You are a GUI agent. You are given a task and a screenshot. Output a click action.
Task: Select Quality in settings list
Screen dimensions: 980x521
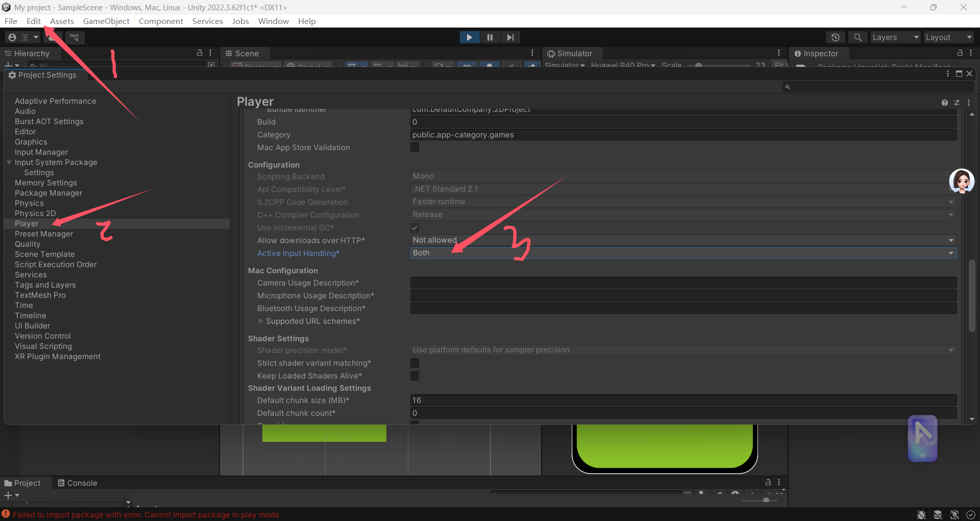tap(117, 244)
